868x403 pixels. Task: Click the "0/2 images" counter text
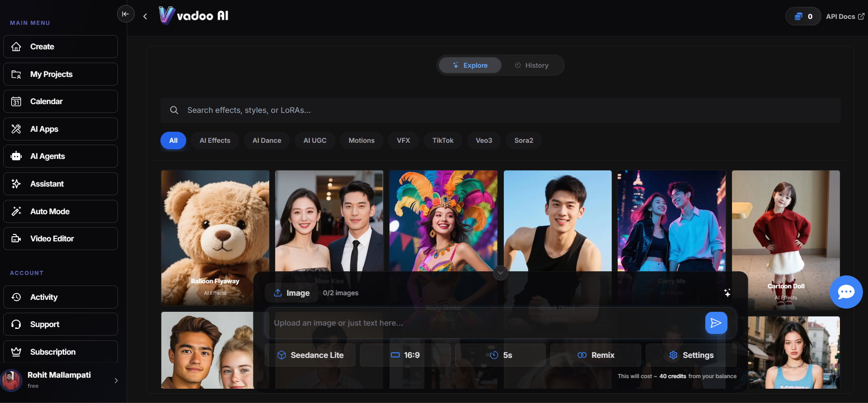341,293
